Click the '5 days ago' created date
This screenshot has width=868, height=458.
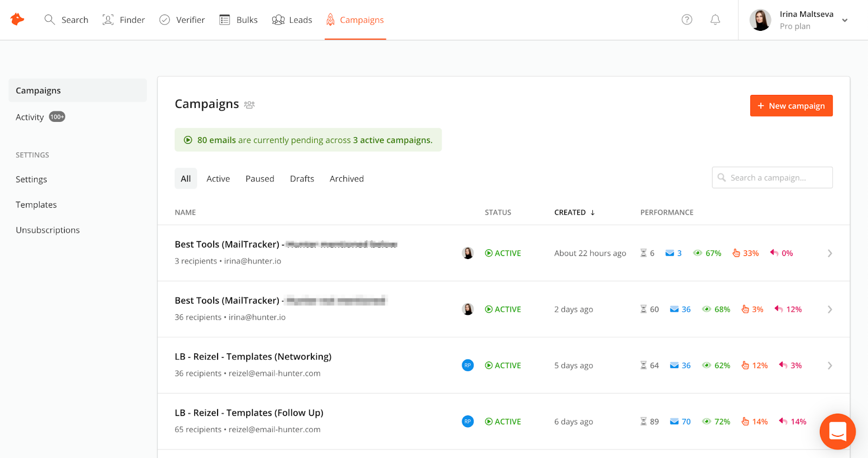[573, 366]
